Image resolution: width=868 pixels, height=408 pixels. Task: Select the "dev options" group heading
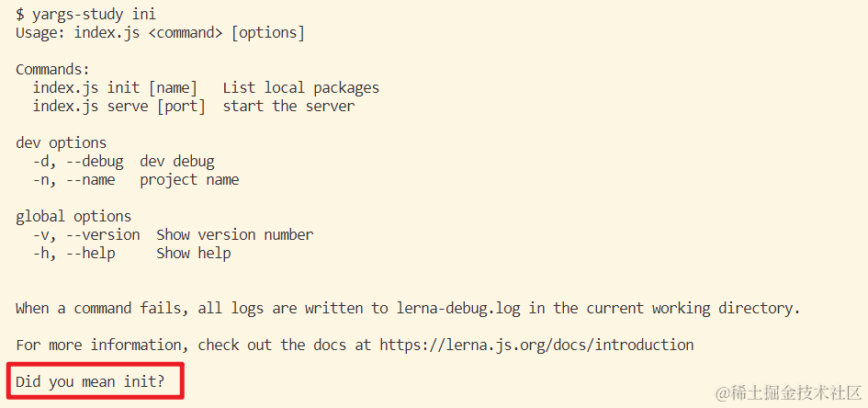pyautogui.click(x=61, y=142)
